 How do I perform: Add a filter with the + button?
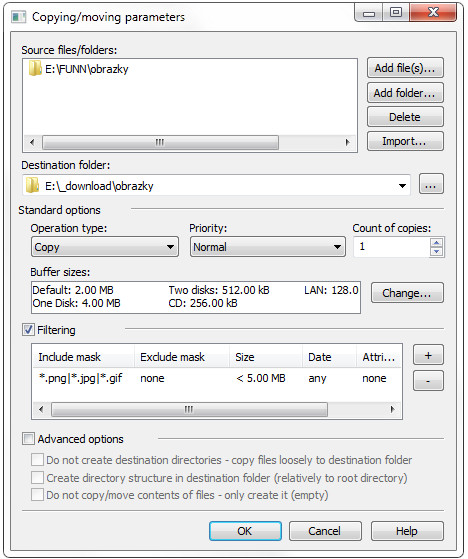coord(428,355)
